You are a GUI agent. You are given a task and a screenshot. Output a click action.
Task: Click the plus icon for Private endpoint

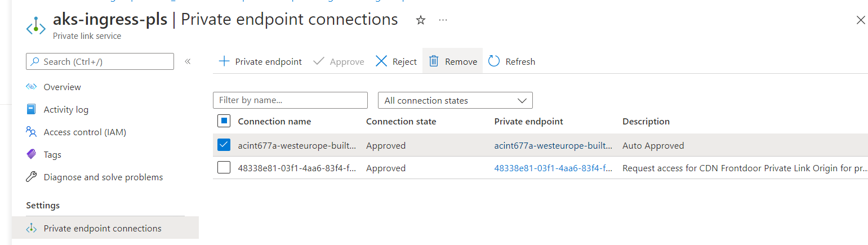coord(224,61)
